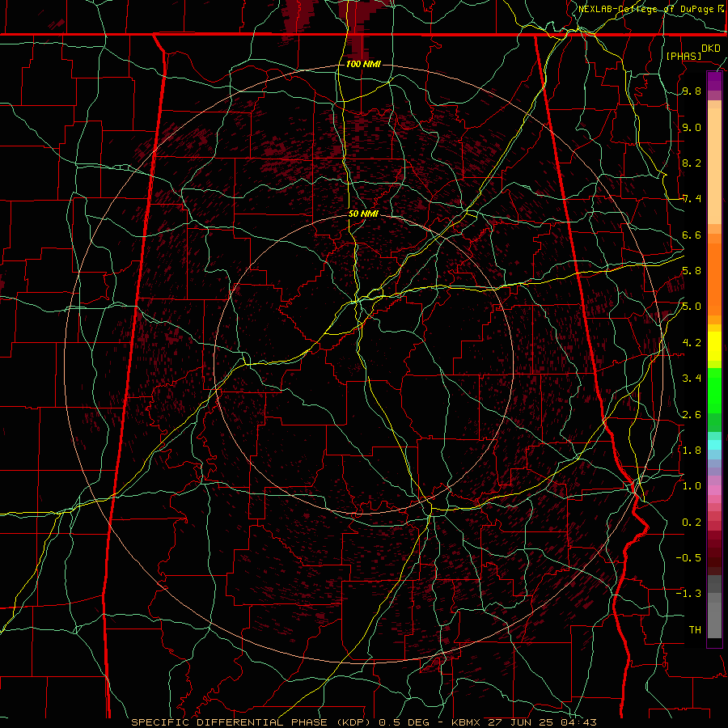
Task: Click the 1.0 scale label
Action: tap(692, 486)
